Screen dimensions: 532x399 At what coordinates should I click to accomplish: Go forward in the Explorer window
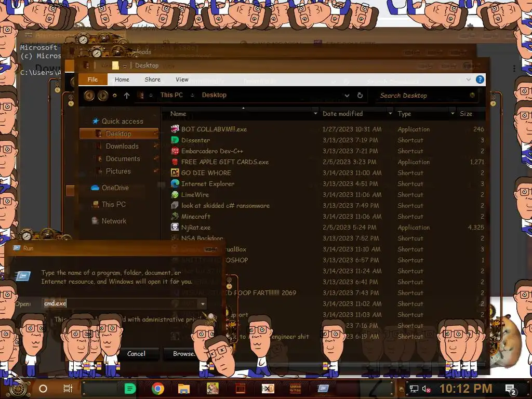coord(103,96)
